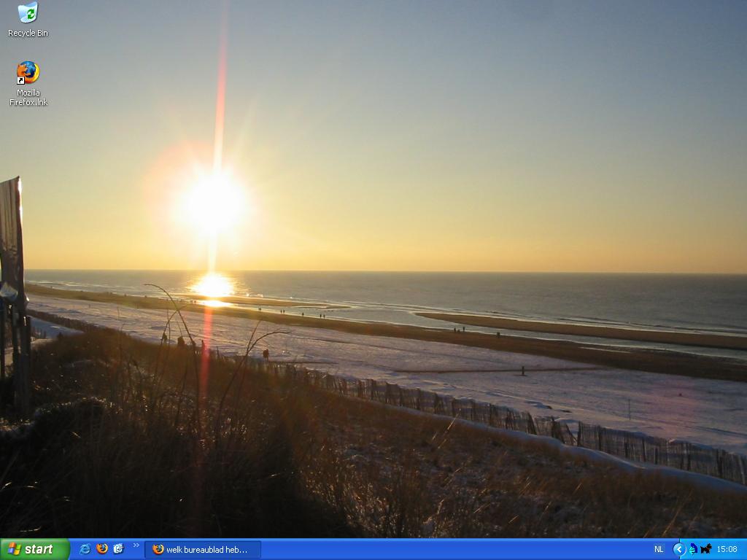Click the black dog system tray icon
The image size is (747, 560).
tap(705, 549)
